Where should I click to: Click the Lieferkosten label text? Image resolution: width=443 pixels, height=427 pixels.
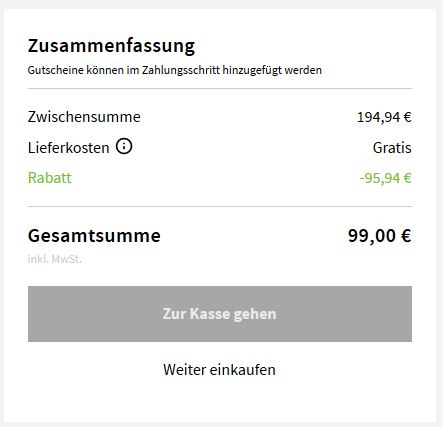tap(69, 148)
